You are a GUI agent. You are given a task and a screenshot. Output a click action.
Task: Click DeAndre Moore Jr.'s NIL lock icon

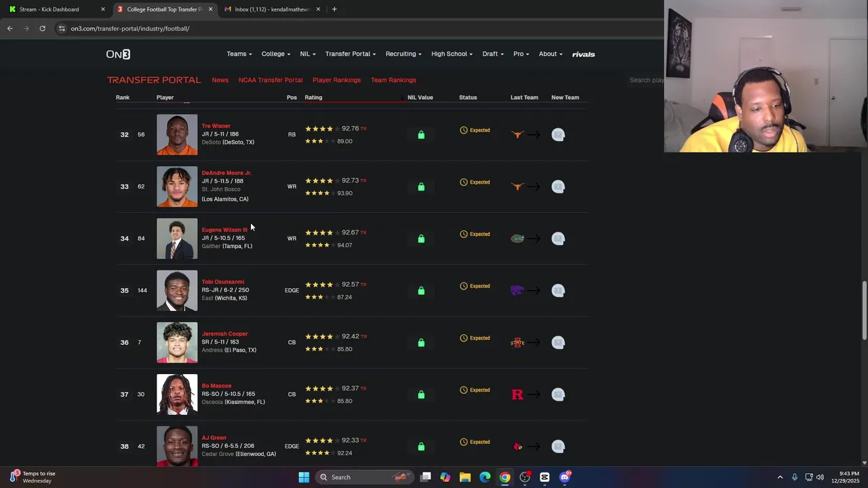421,186
